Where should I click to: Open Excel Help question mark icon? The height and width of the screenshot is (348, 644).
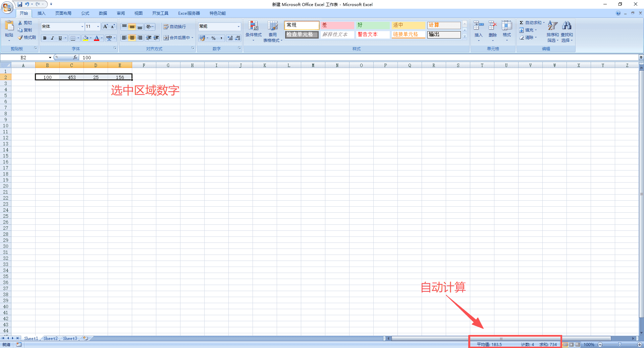(618, 13)
